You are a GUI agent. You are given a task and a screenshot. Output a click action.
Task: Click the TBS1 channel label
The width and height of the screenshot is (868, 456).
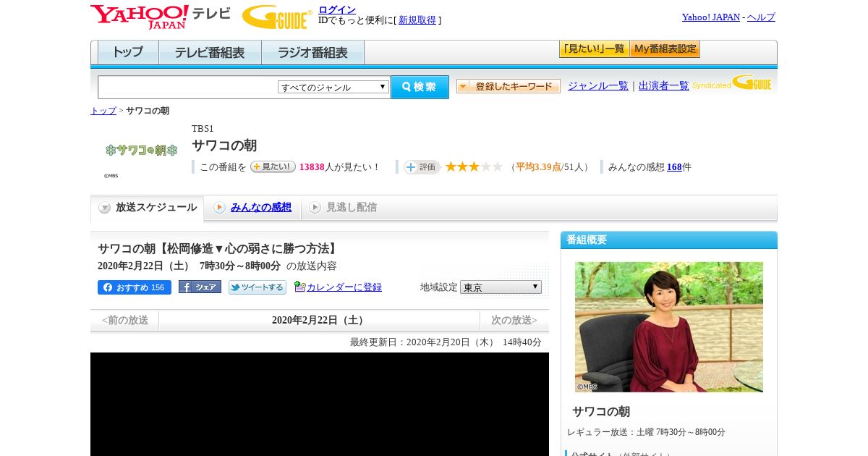click(x=203, y=129)
